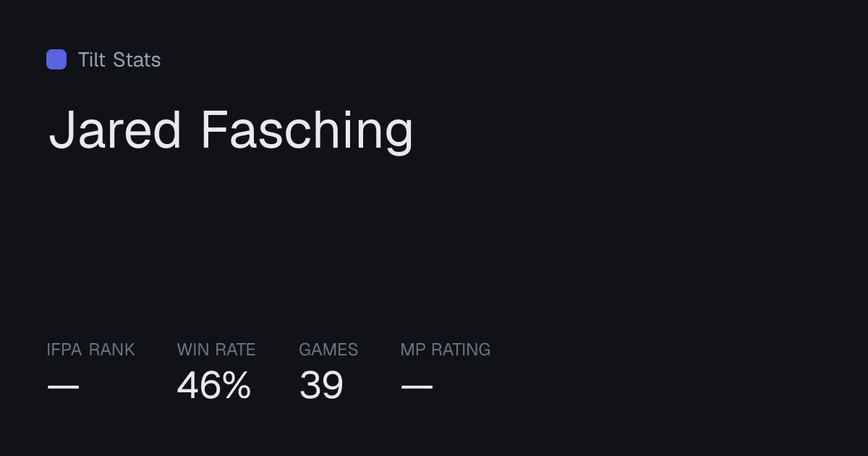
Task: Select the IFPA rank dash value
Action: pyautogui.click(x=63, y=387)
